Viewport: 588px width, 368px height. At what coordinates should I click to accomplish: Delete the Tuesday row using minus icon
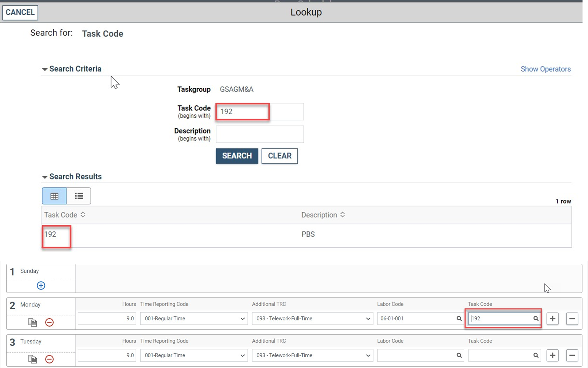(572, 355)
